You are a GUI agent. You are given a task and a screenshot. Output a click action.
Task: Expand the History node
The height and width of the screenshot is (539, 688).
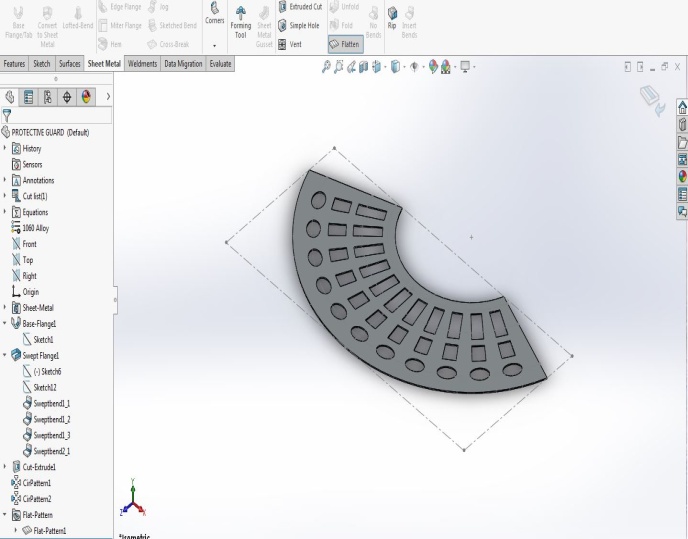[x=5, y=148]
